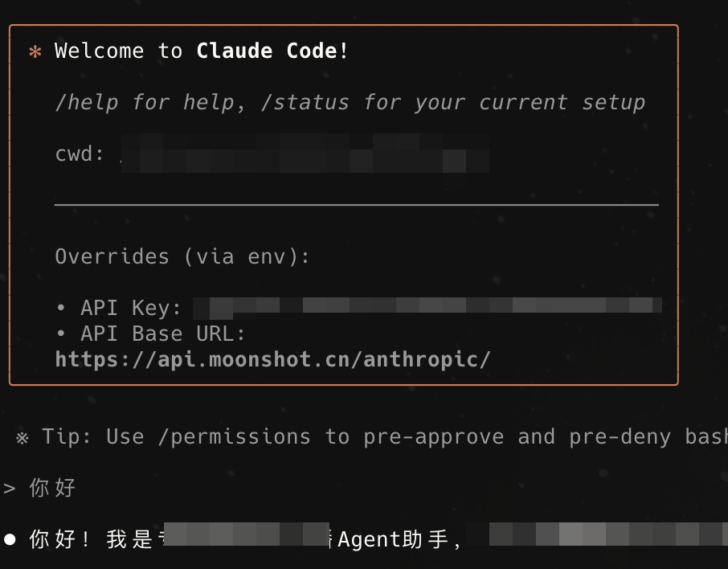Viewport: 728px width, 569px height.
Task: Click the user message "你好"
Action: (52, 488)
